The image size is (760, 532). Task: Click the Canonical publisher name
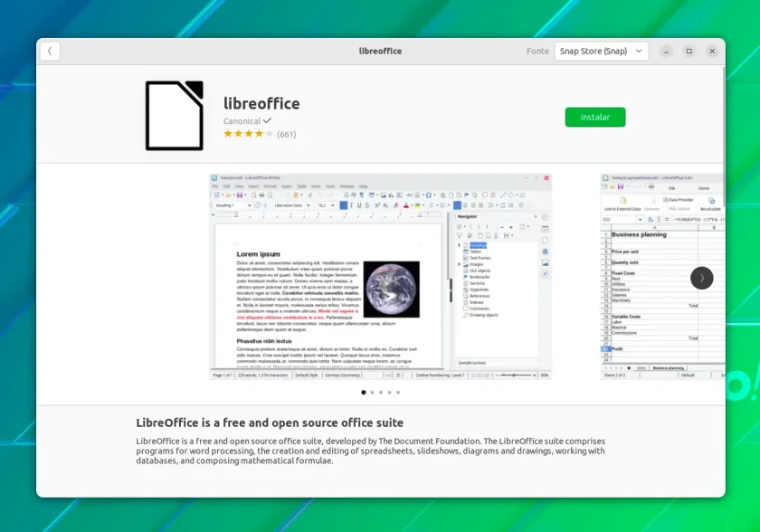click(242, 121)
